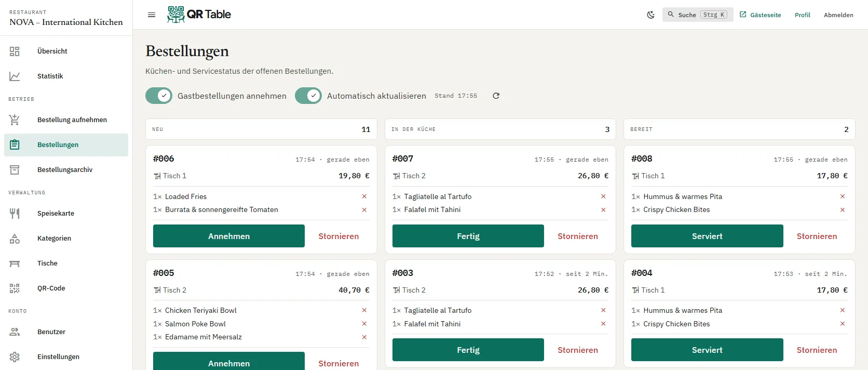Click the Statistik chart icon
The image size is (868, 370).
(15, 76)
